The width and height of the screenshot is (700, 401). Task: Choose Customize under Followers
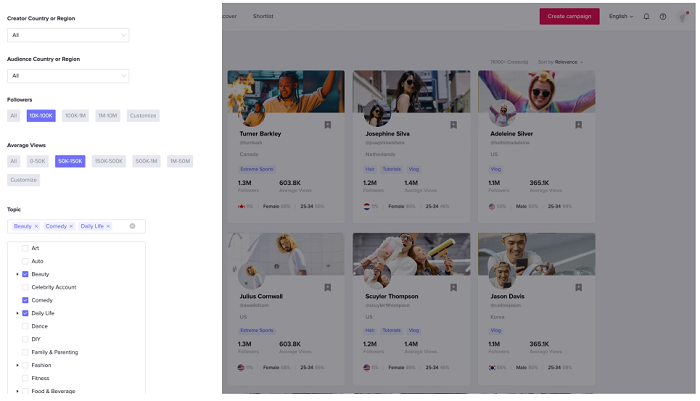(143, 115)
